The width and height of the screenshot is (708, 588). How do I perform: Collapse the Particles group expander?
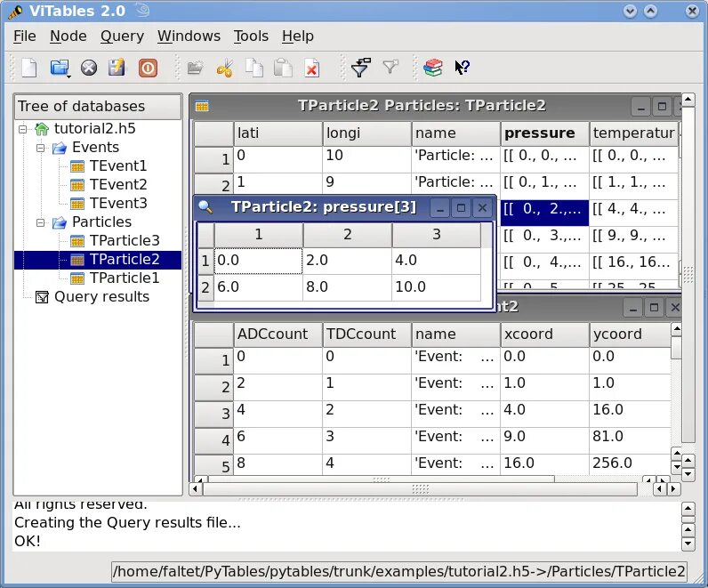click(41, 222)
